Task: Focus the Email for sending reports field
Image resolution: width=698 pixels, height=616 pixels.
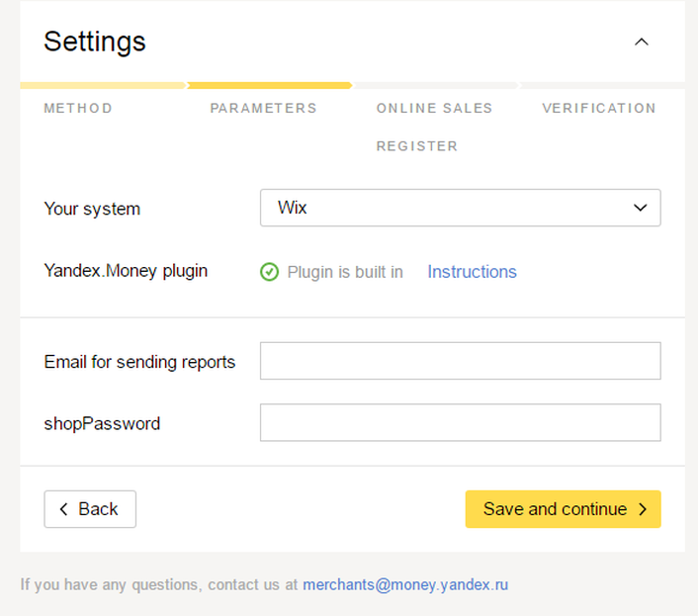Action: pos(461,361)
